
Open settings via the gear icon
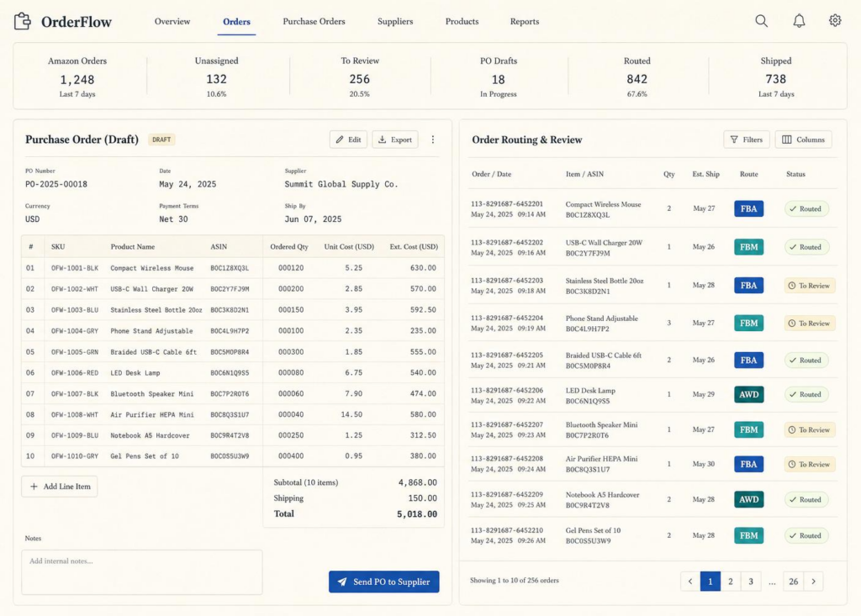click(x=835, y=20)
